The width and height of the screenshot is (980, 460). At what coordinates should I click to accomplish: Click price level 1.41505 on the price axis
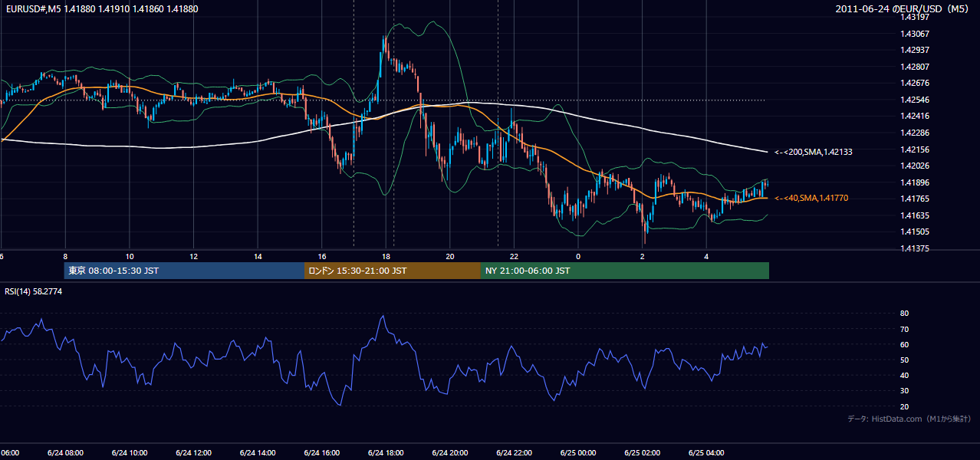[915, 232]
